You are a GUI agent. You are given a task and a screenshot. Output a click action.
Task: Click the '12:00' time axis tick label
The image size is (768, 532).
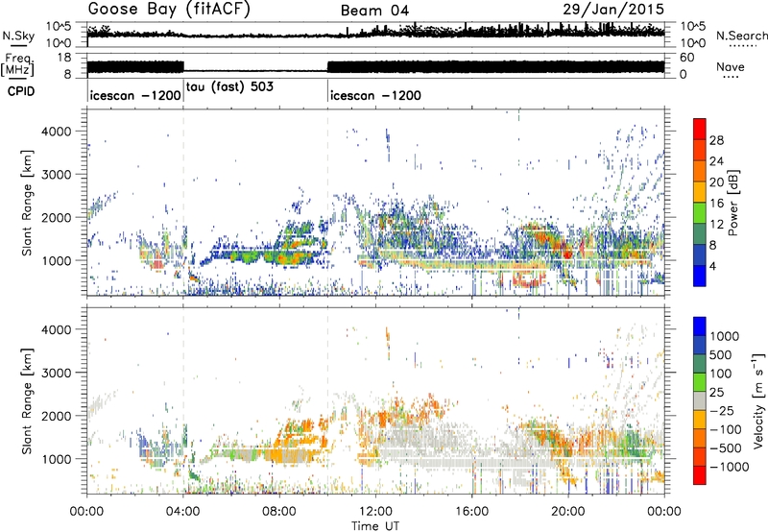pos(375,512)
